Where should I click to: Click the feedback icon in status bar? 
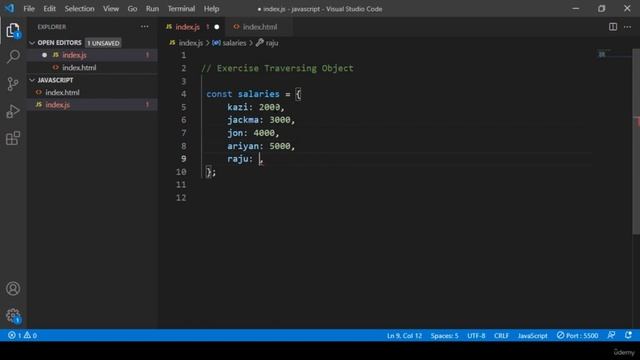pyautogui.click(x=611, y=335)
